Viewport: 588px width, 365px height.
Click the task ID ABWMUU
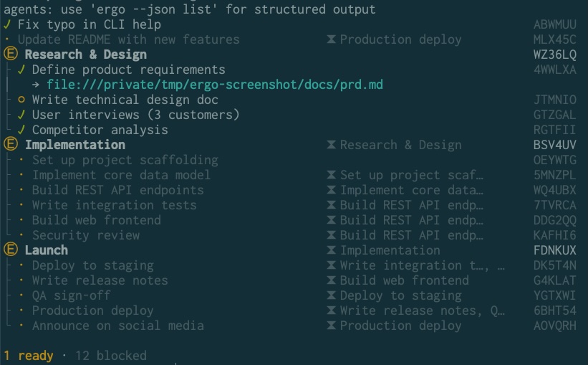[x=554, y=24]
